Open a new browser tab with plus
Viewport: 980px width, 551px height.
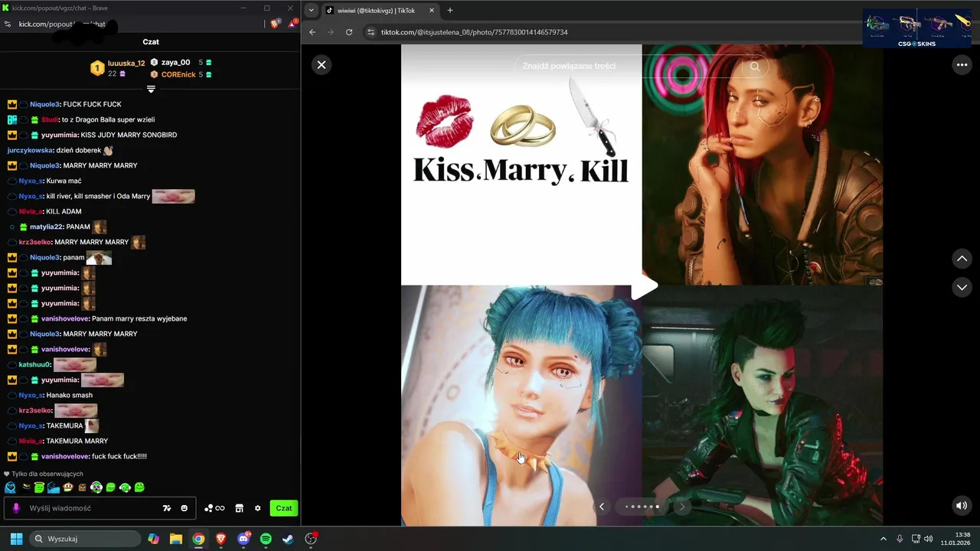pos(450,11)
